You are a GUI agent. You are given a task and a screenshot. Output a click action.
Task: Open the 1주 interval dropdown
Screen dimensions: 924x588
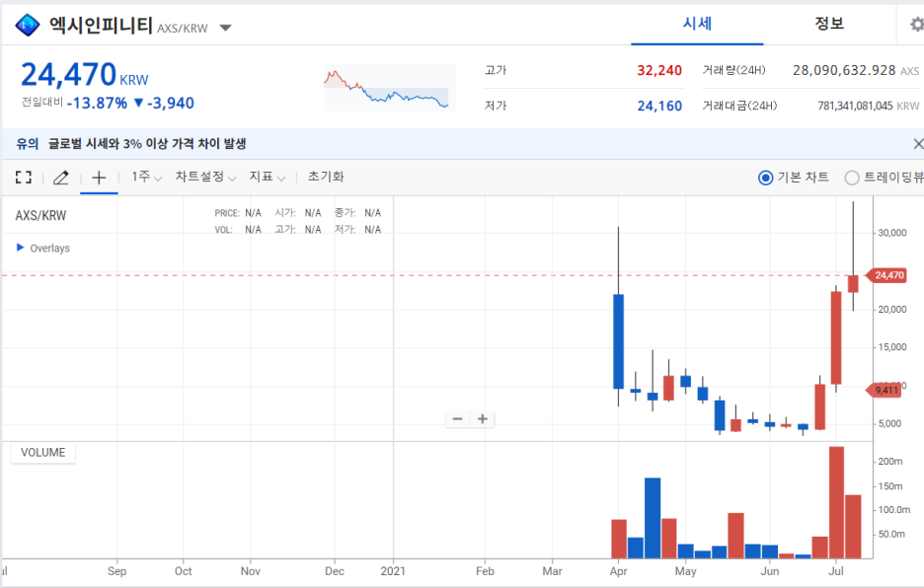pos(146,177)
